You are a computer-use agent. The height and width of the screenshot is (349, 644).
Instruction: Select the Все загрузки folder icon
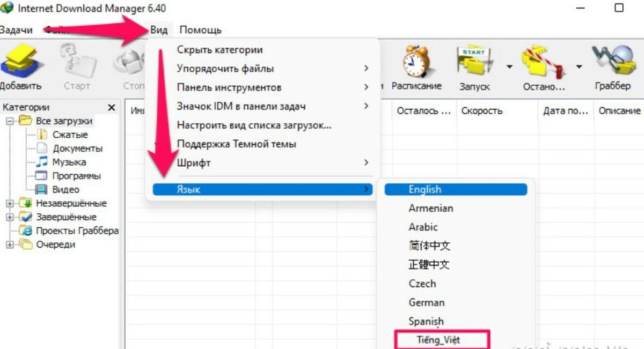point(25,121)
